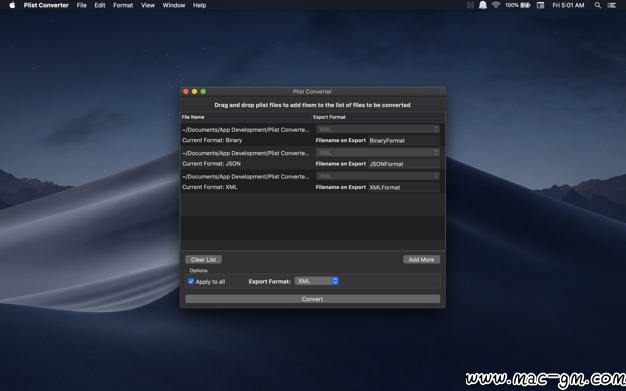Open the Window menu

coord(174,5)
